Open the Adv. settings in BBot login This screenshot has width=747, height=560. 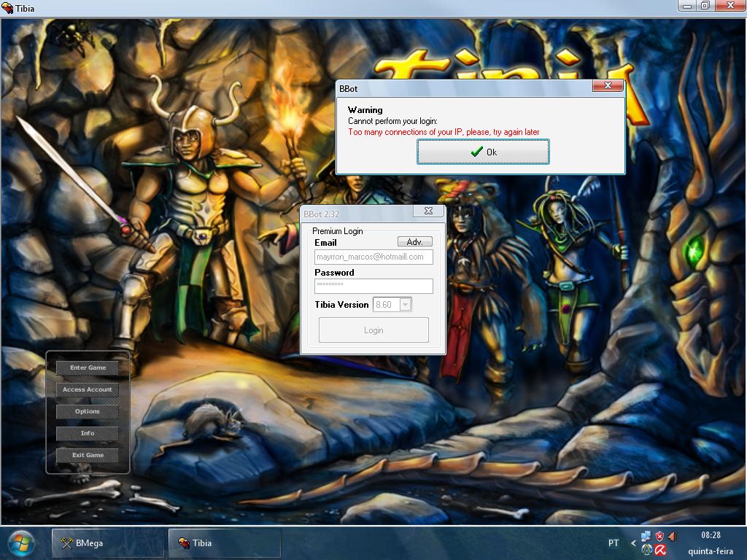click(x=414, y=242)
